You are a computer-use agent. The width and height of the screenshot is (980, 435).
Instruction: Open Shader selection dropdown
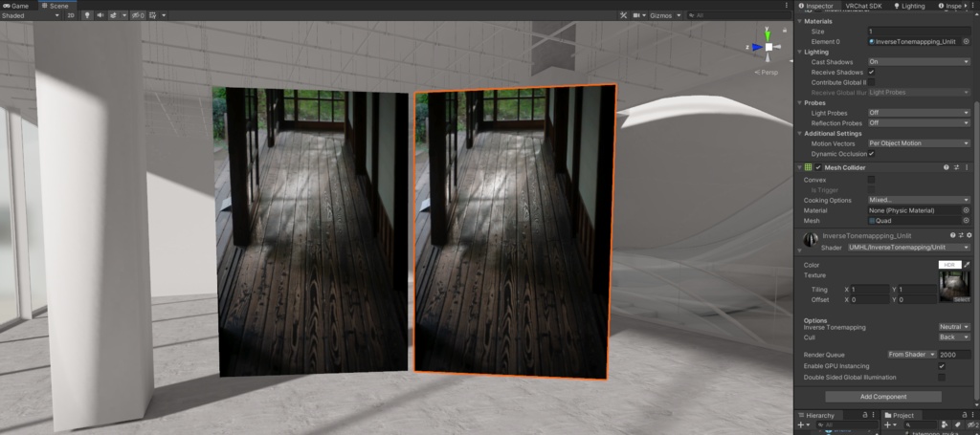pyautogui.click(x=909, y=248)
